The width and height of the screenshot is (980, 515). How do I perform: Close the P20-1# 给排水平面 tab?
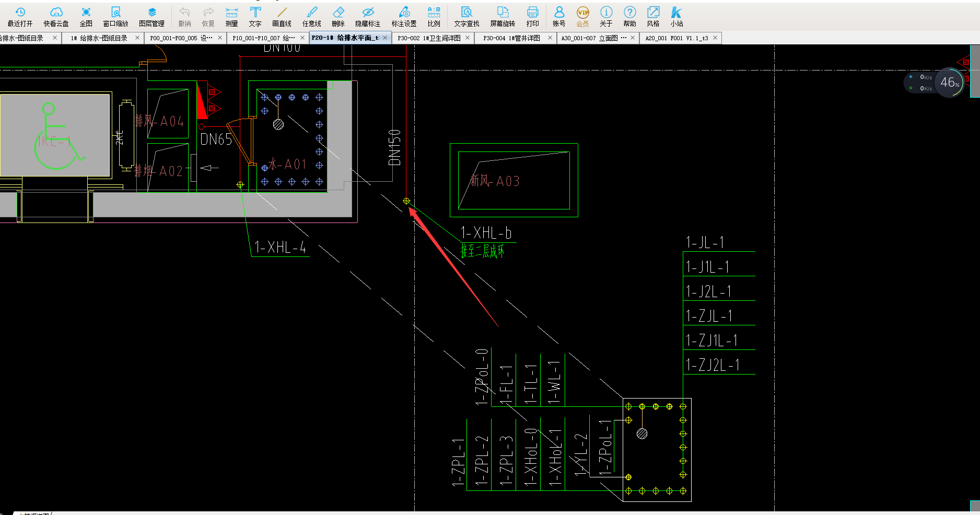pyautogui.click(x=385, y=38)
